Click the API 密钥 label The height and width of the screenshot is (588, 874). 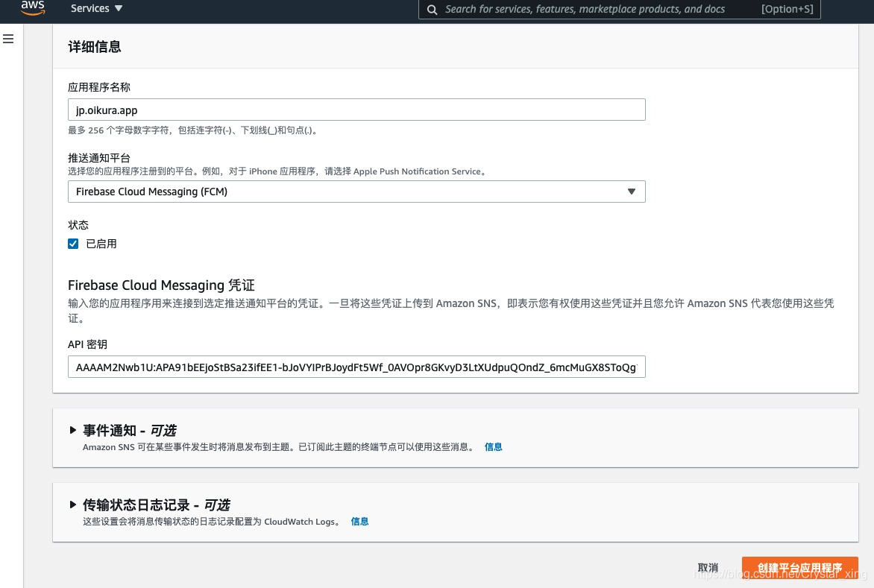click(x=87, y=344)
